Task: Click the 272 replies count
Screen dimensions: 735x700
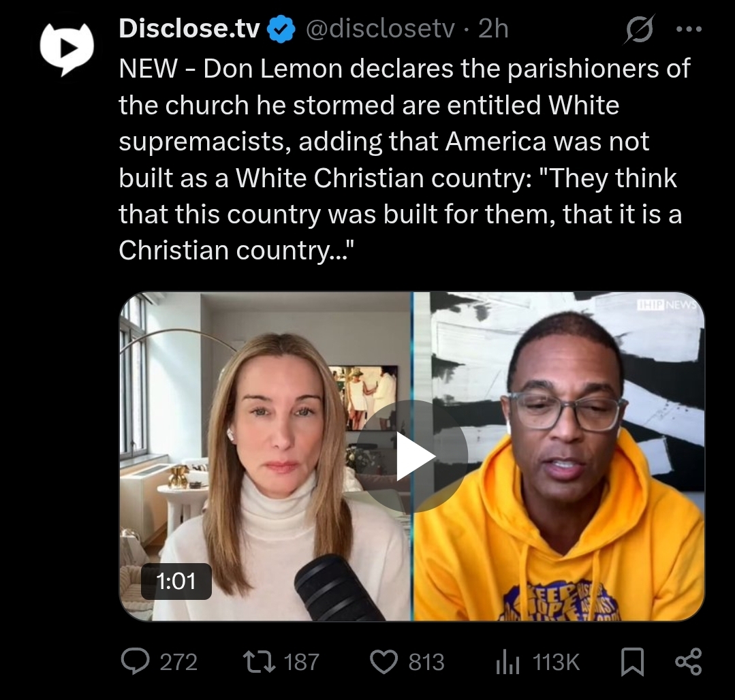Action: pyautogui.click(x=178, y=662)
